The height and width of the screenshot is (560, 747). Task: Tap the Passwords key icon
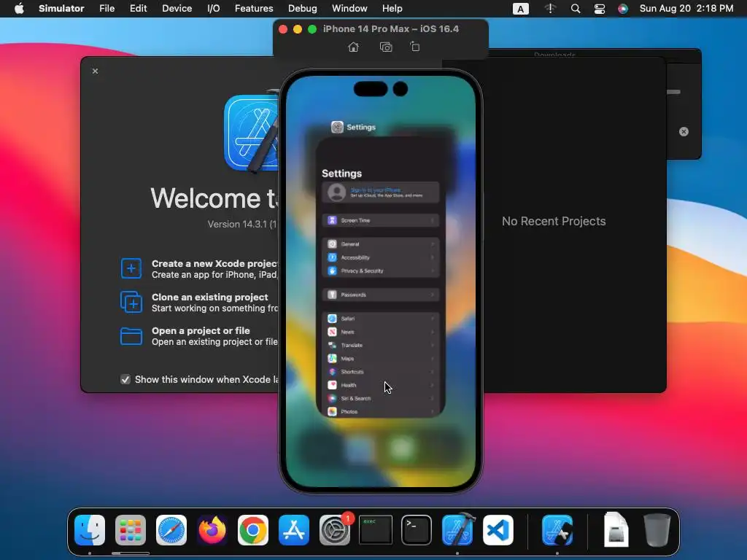coord(332,295)
